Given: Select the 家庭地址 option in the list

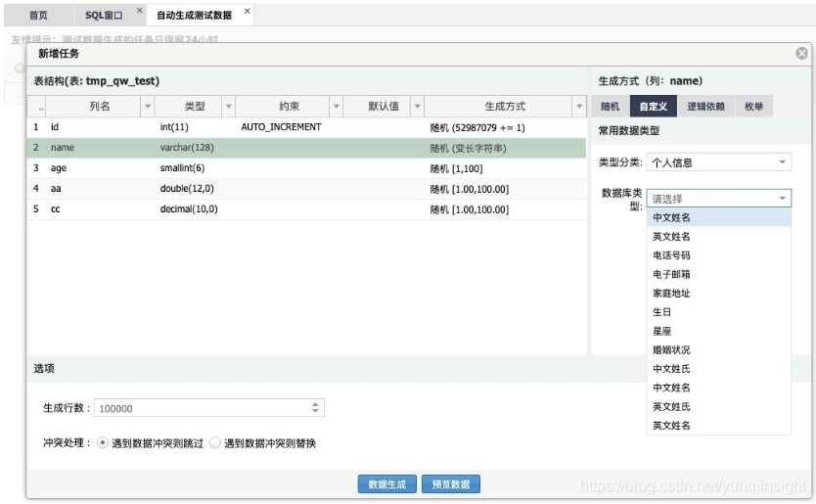Looking at the screenshot, I should click(x=719, y=294).
